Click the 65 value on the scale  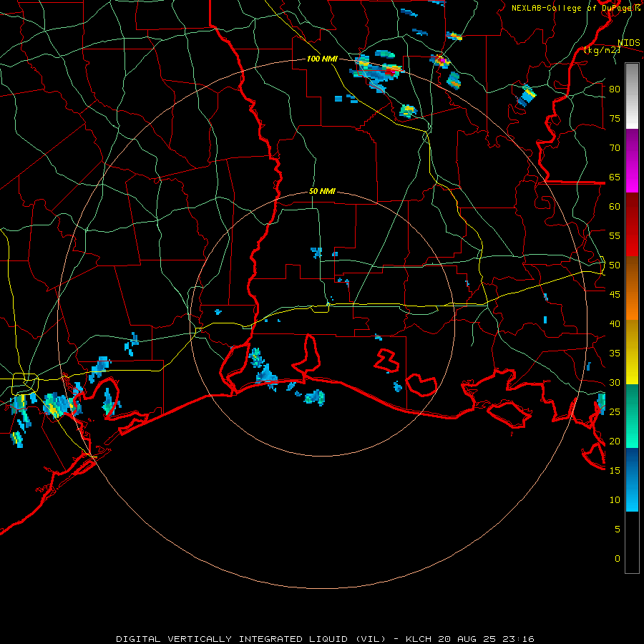[615, 177]
